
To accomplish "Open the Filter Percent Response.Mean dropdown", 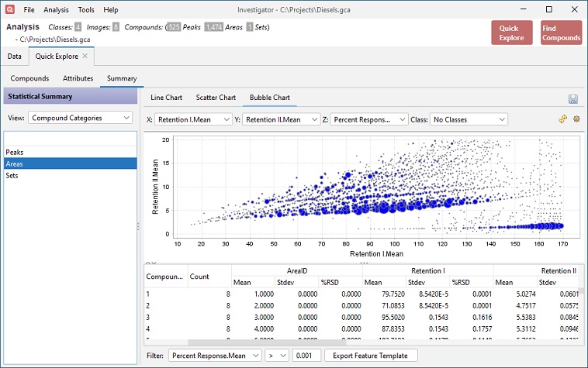I will (215, 356).
